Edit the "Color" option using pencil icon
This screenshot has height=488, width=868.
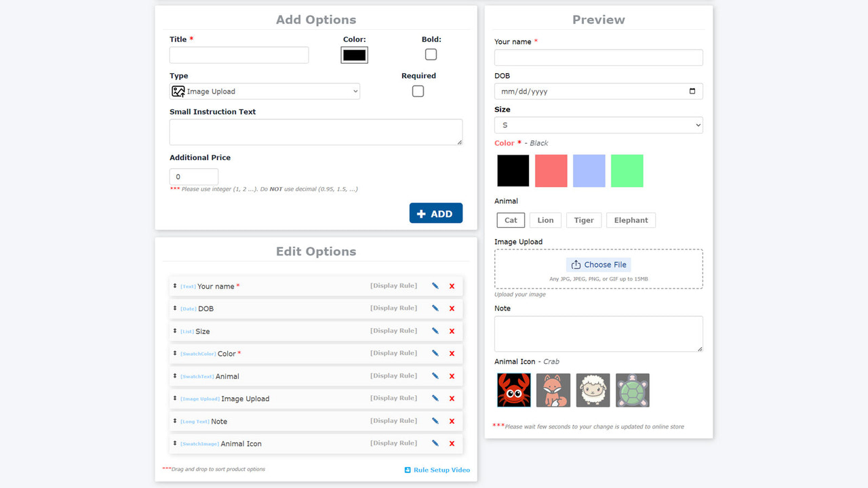point(435,353)
